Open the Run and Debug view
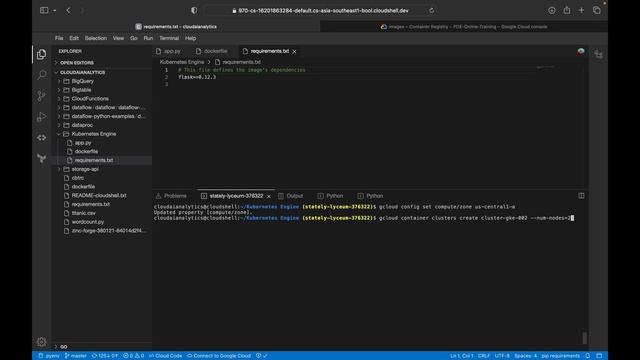 (41, 117)
